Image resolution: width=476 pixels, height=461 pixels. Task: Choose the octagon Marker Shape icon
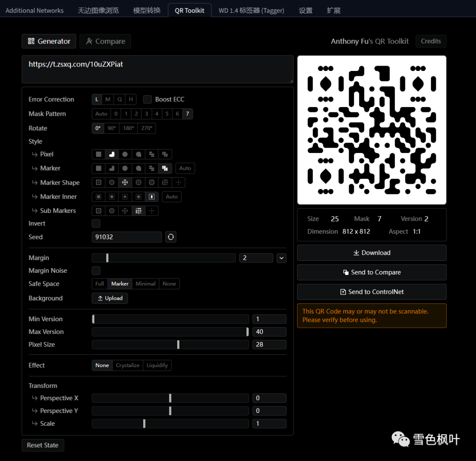point(152,182)
